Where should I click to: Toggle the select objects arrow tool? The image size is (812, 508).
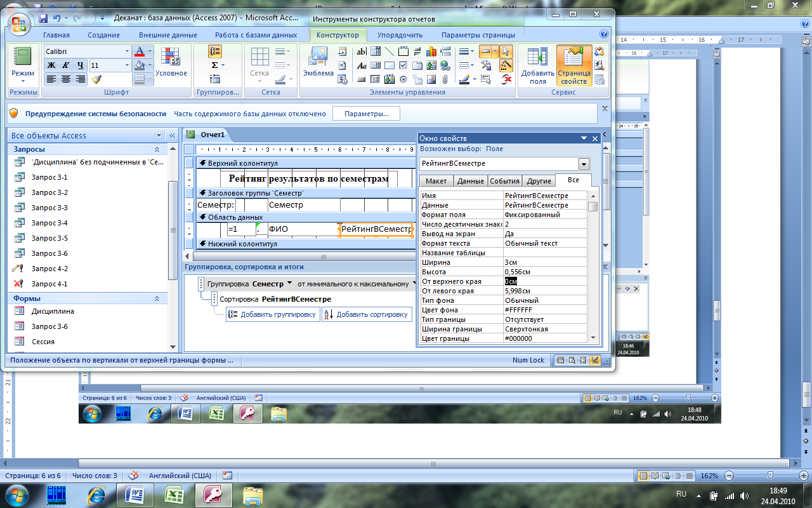click(x=506, y=51)
